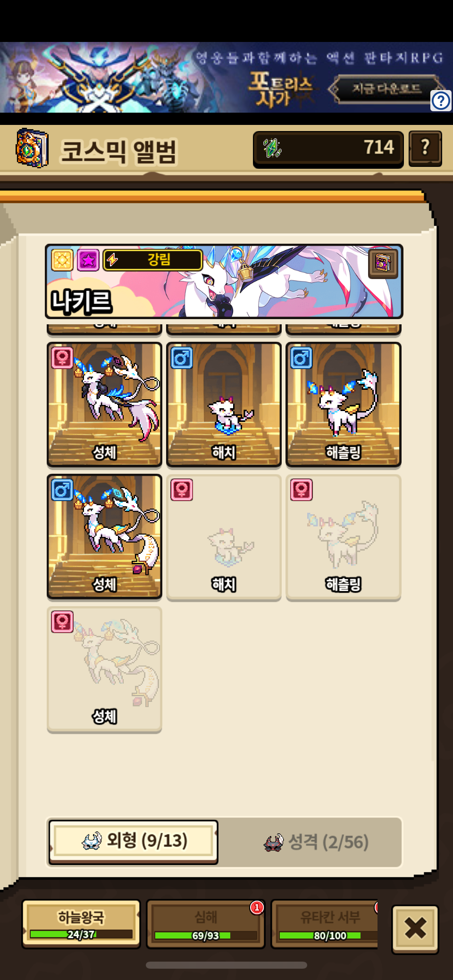Switch to the 성격 (2/56) tab

tap(316, 842)
